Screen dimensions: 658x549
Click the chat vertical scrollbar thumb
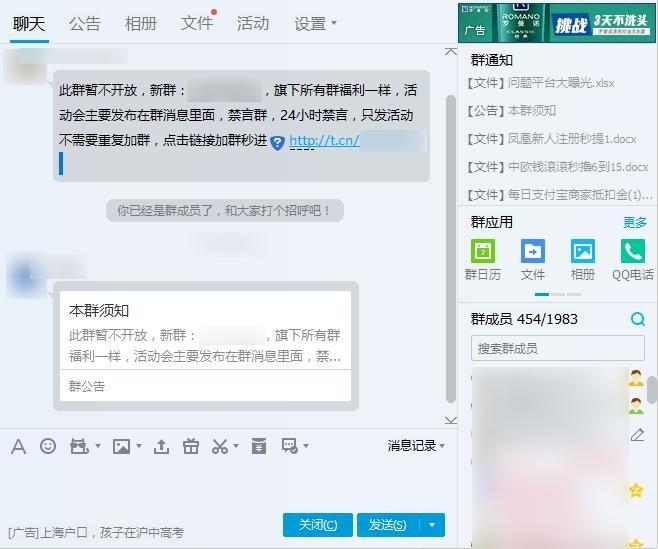tap(451, 249)
